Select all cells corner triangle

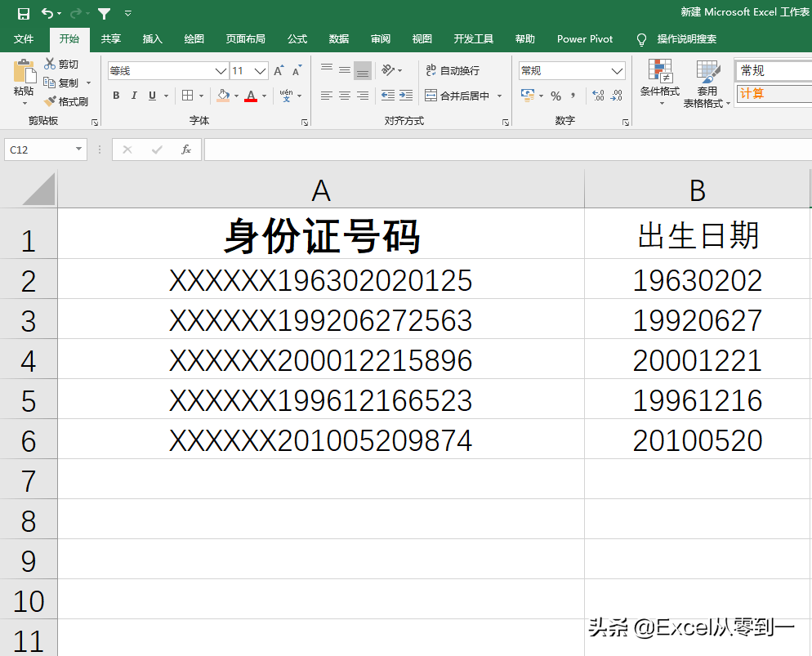click(38, 190)
